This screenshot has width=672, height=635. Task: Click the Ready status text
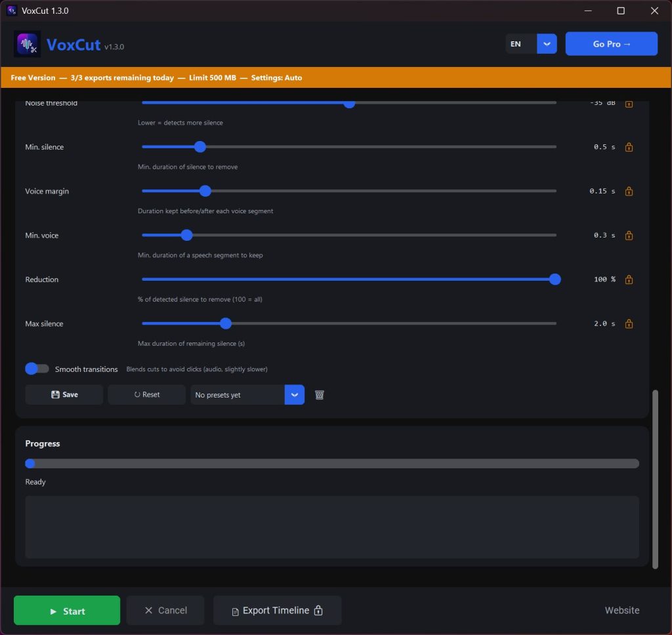pyautogui.click(x=35, y=481)
